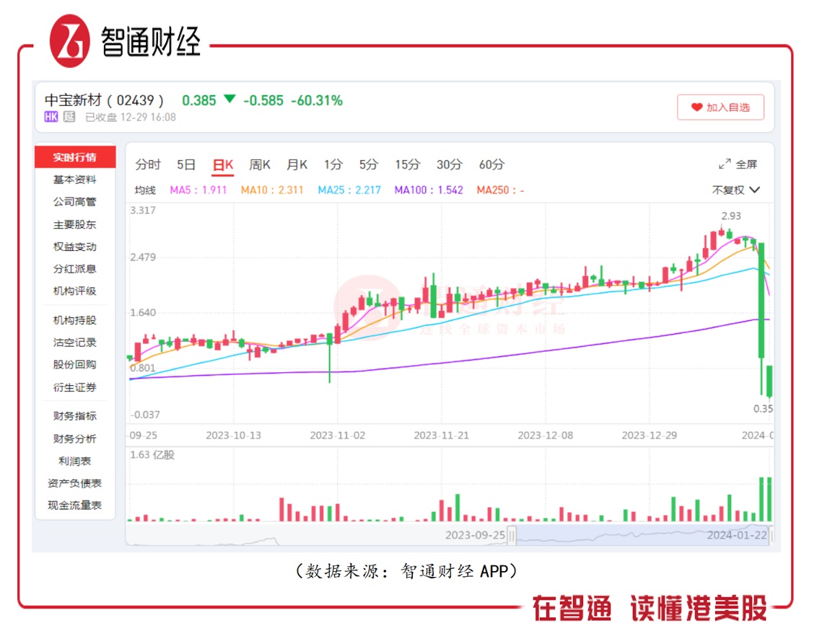The width and height of the screenshot is (822, 644).
Task: Open 财务指标 sidebar item
Action: click(x=75, y=416)
